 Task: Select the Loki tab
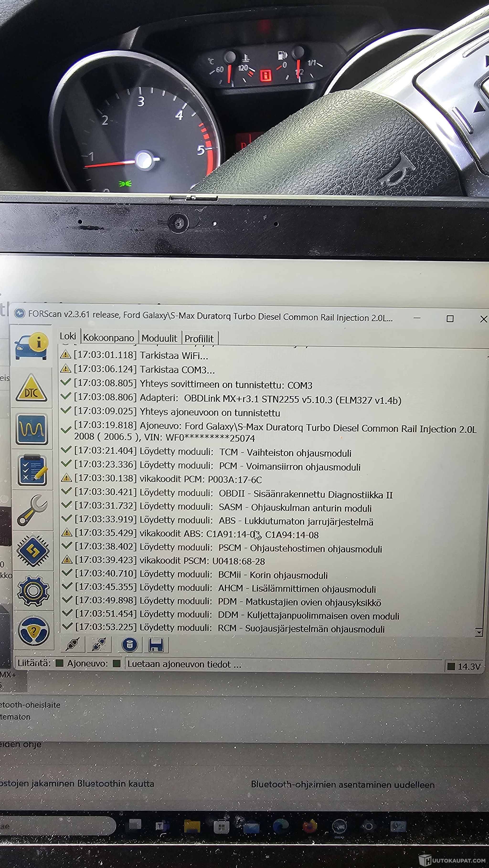coord(68,336)
